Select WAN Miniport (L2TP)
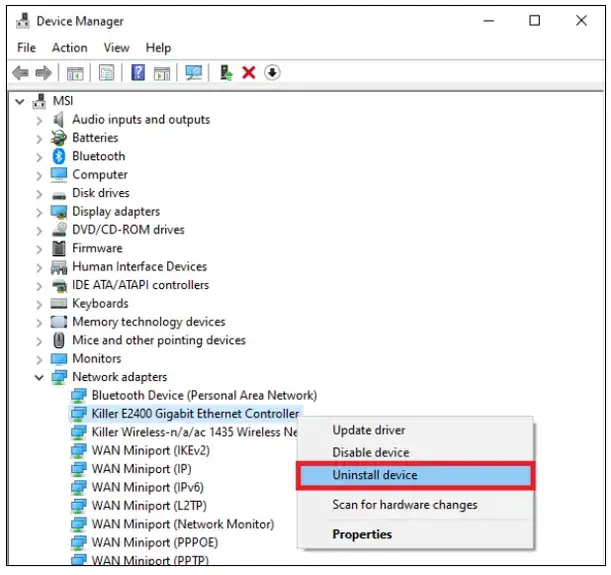611x575 pixels. click(149, 506)
